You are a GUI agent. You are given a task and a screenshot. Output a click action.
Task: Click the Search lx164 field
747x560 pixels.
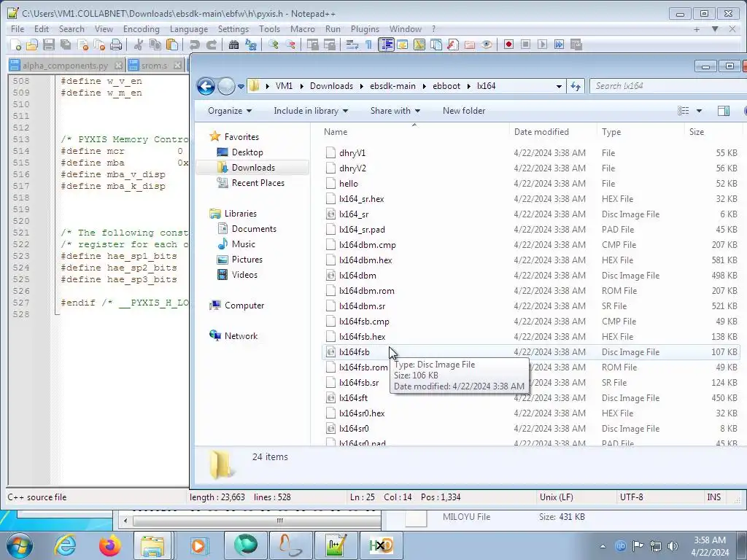point(668,86)
